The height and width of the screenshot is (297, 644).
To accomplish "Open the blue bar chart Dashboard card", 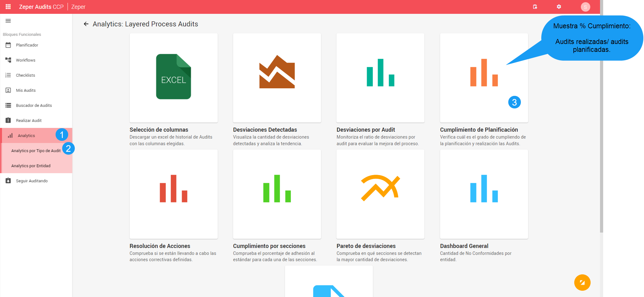I will 484,194.
